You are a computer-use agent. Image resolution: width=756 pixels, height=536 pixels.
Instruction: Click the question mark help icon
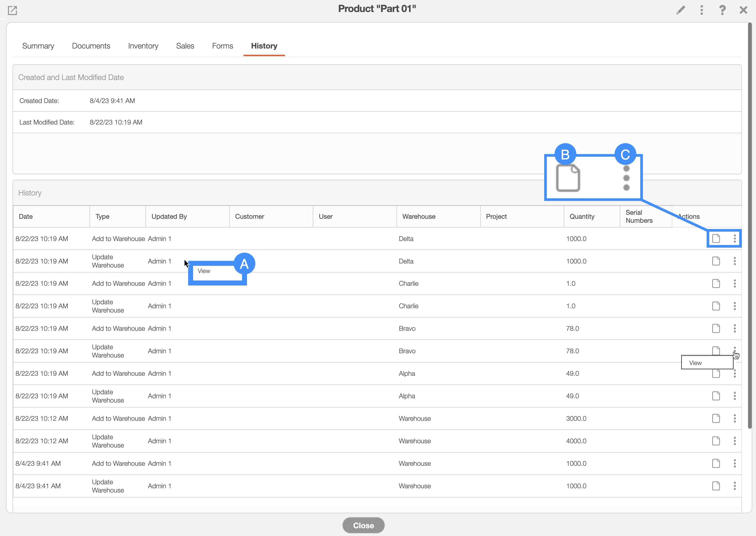tap(722, 10)
